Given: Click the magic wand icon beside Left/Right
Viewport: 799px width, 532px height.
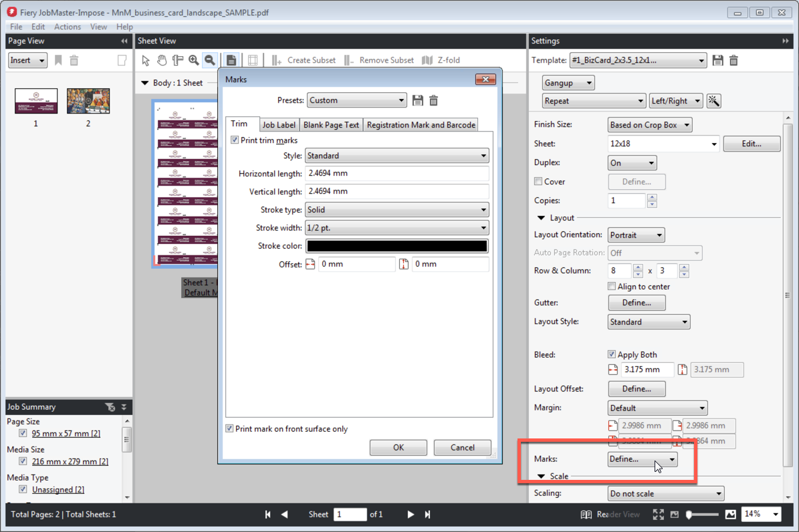Looking at the screenshot, I should click(714, 101).
